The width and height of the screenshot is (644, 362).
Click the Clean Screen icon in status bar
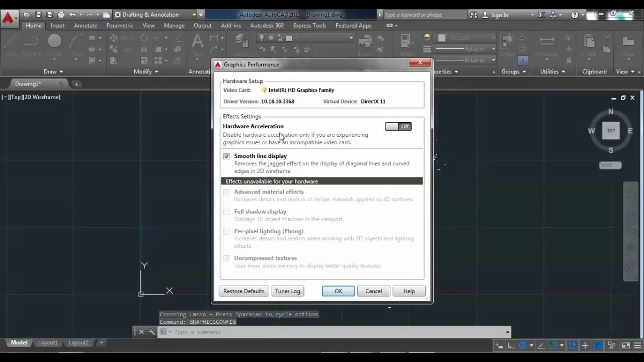pyautogui.click(x=626, y=345)
